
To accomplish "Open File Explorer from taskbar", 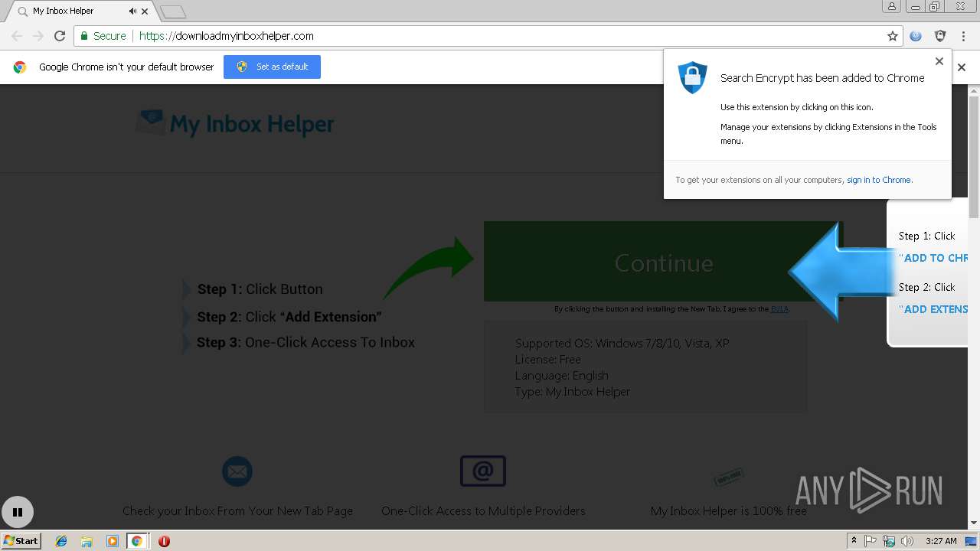I will (x=87, y=541).
